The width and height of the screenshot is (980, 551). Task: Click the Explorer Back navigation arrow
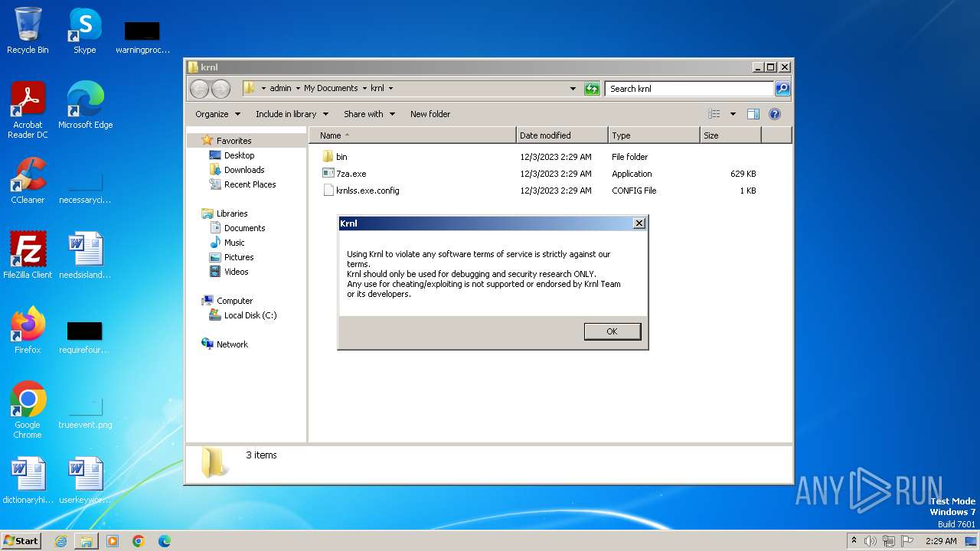click(199, 89)
